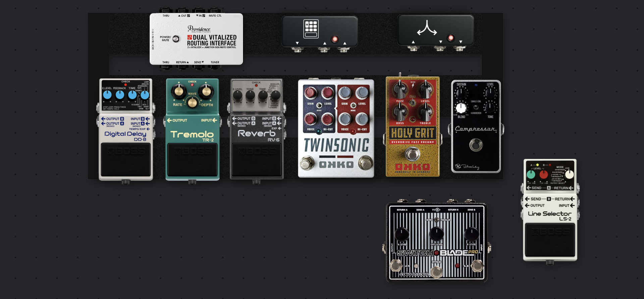Click the DEPTH knob on the Tremolo TR-2

pyautogui.click(x=206, y=91)
